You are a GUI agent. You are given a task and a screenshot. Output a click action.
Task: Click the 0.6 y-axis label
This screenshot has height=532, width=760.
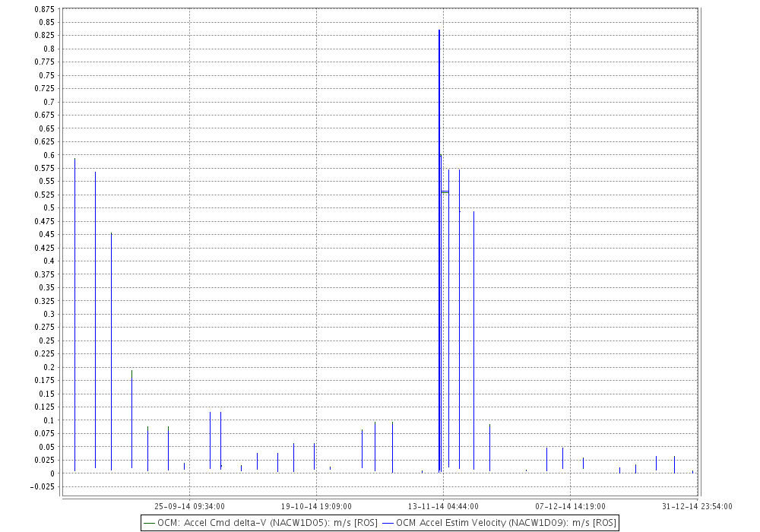49,155
